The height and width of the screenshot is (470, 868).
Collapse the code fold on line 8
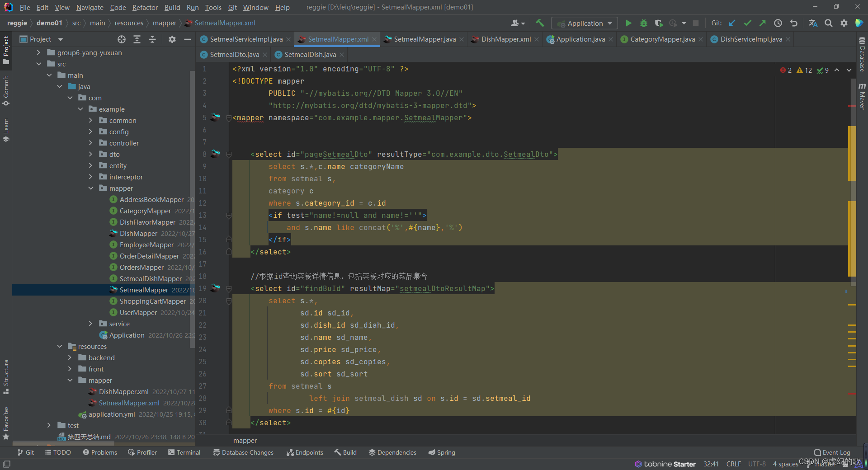pos(229,155)
